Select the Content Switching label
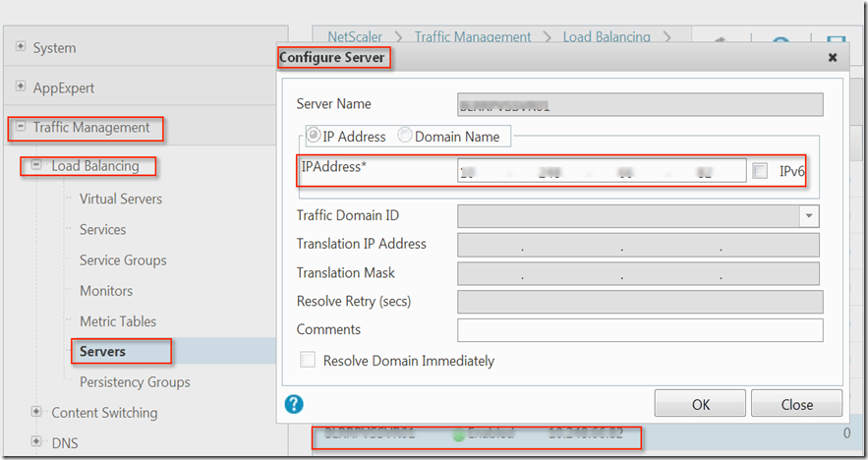The width and height of the screenshot is (868, 460). [104, 413]
